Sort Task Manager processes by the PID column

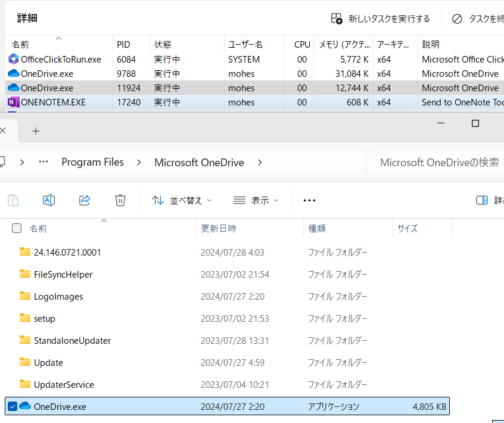(131, 44)
